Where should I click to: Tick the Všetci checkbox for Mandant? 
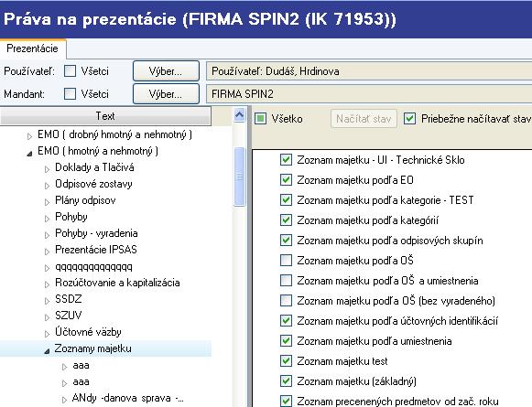click(x=70, y=93)
